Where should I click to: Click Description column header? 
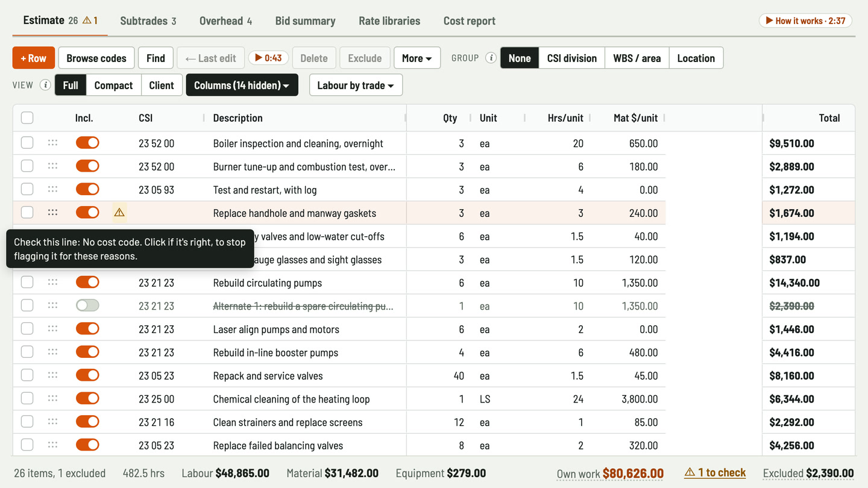238,117
